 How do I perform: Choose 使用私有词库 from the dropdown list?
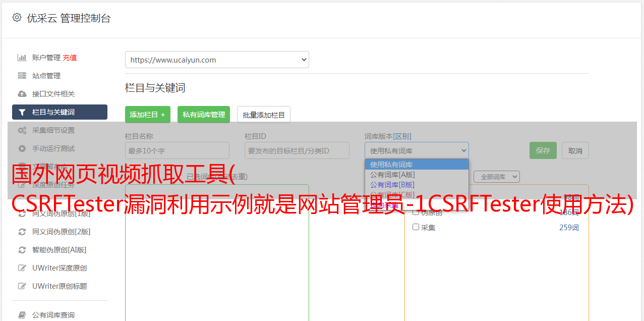417,165
